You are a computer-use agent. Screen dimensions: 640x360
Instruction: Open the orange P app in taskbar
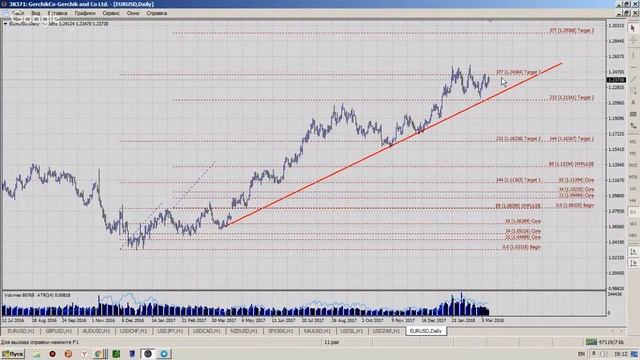68,354
